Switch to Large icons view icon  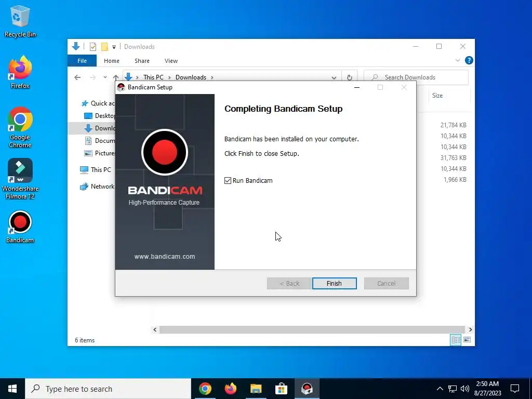(x=467, y=340)
